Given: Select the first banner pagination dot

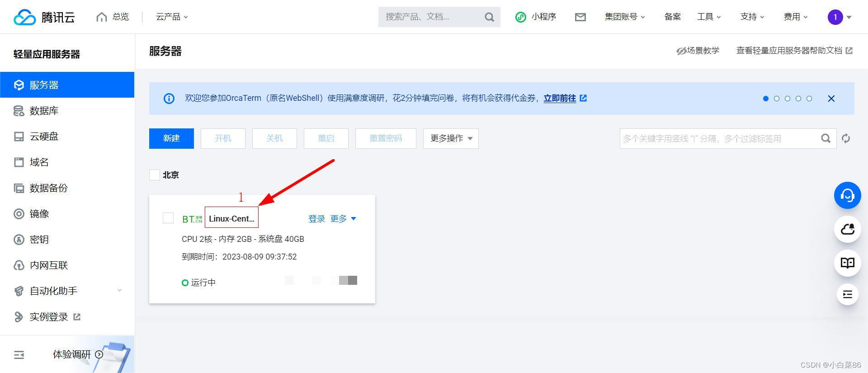Looking at the screenshot, I should (766, 99).
